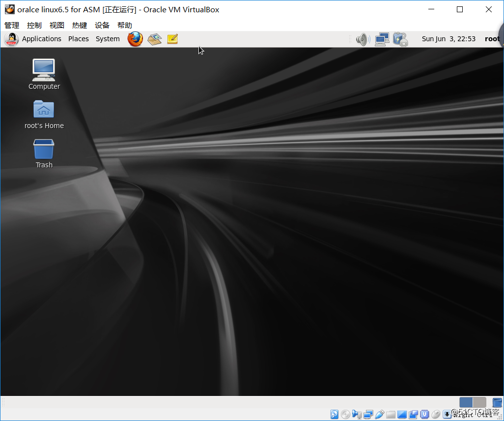Close the VirtualBox window

tap(489, 9)
